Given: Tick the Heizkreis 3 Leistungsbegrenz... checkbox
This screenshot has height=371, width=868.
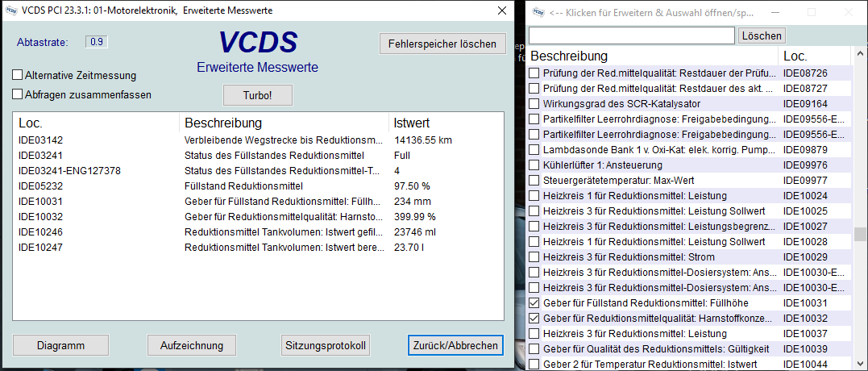Looking at the screenshot, I should click(x=534, y=226).
